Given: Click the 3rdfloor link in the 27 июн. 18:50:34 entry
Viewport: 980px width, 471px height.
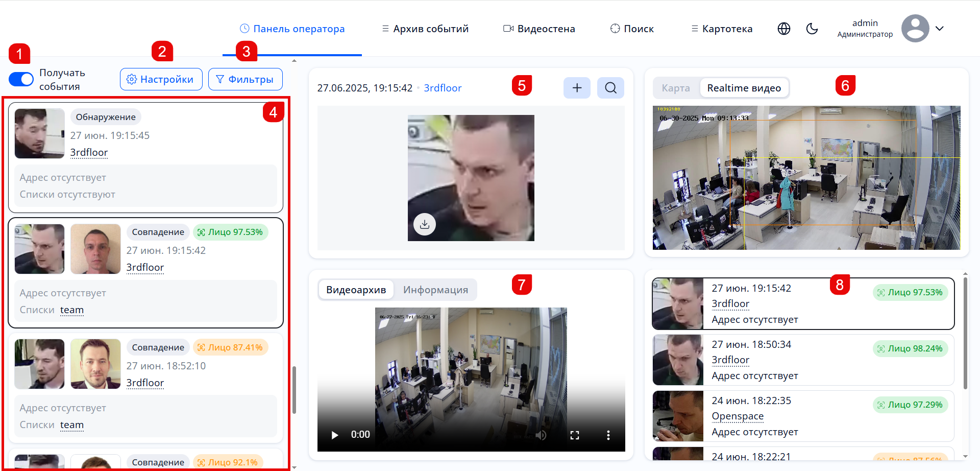Looking at the screenshot, I should click(x=730, y=360).
